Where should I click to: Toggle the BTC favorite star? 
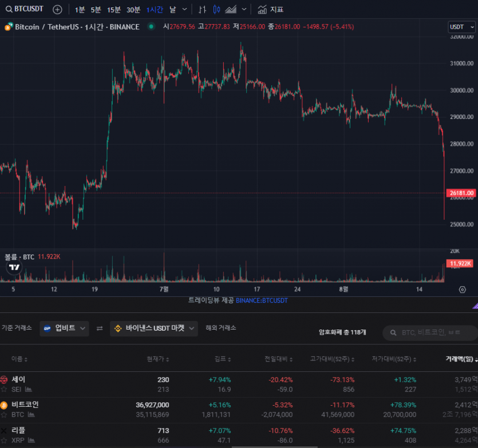click(4, 415)
